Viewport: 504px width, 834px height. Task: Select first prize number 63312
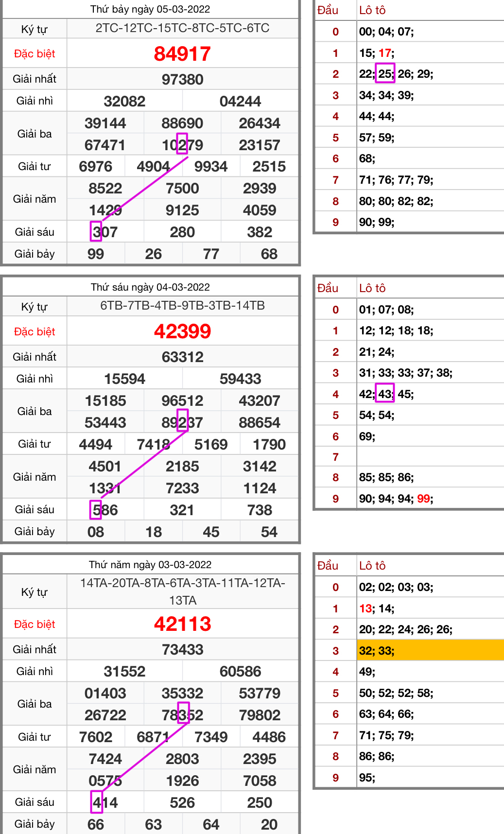pyautogui.click(x=182, y=357)
